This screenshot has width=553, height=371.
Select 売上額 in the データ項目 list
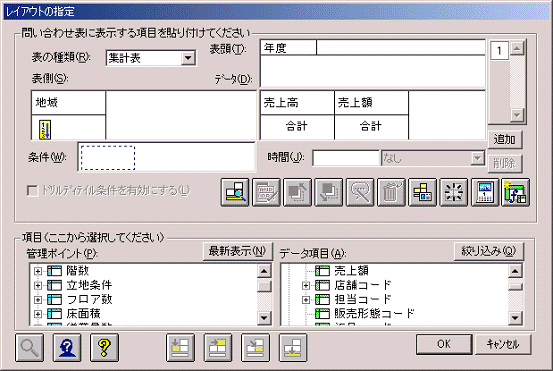pos(351,271)
